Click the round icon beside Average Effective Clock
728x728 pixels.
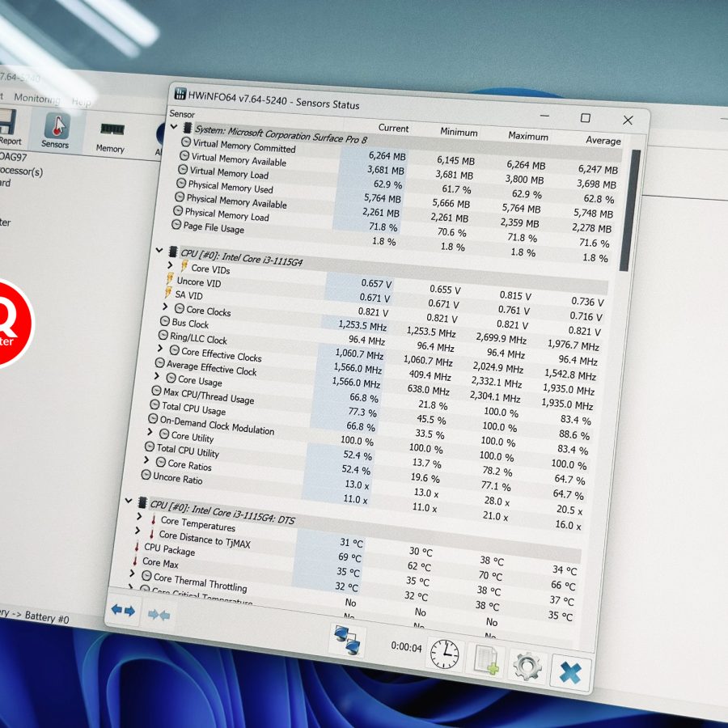pos(159,362)
